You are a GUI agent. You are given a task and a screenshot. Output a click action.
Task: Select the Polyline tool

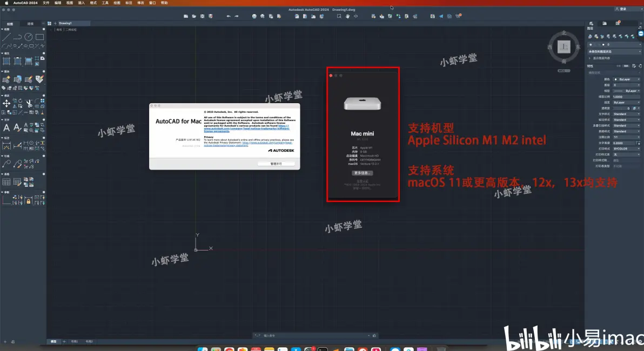17,37
